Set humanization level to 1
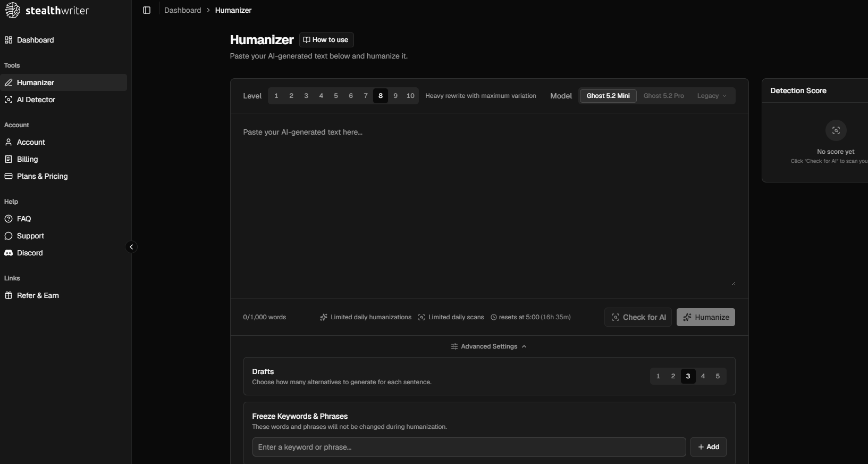Viewport: 868px width, 464px height. (x=276, y=96)
